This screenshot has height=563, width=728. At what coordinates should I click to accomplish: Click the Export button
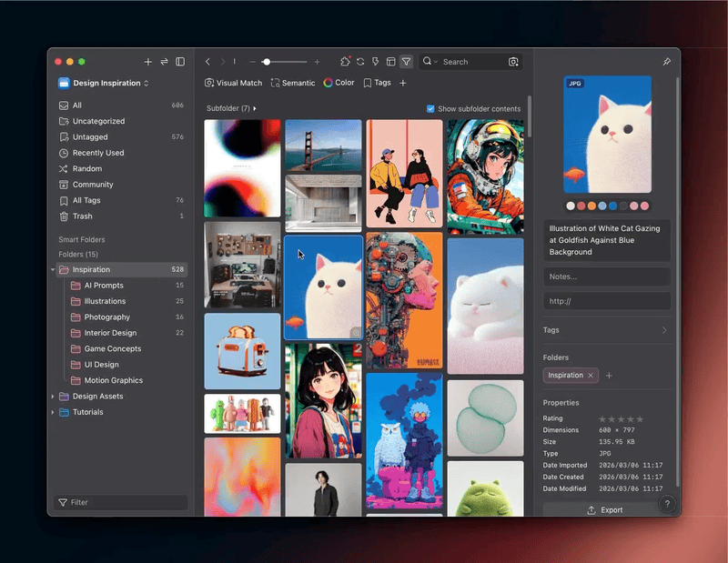(x=605, y=509)
